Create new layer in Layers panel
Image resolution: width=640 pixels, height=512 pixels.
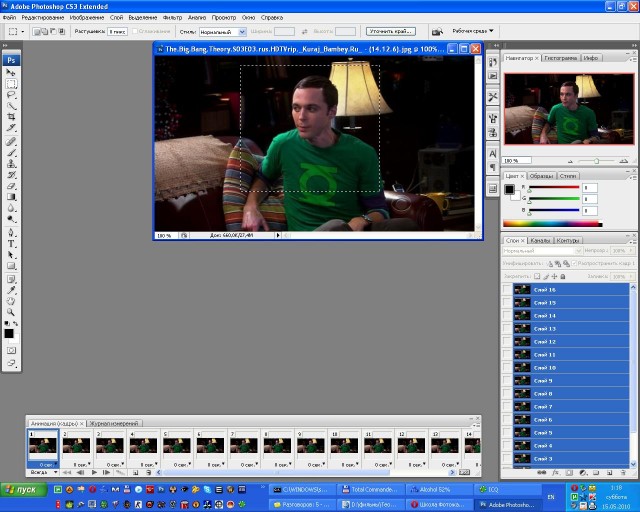click(610, 472)
